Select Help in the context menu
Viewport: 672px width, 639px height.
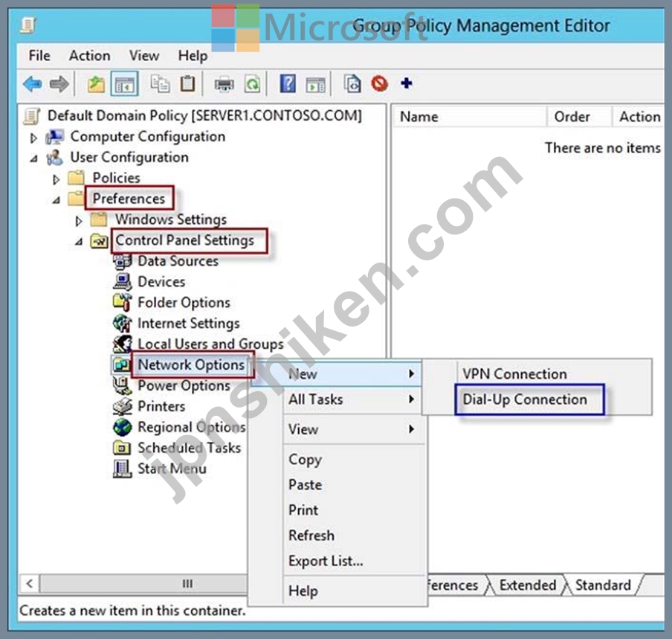pos(303,591)
